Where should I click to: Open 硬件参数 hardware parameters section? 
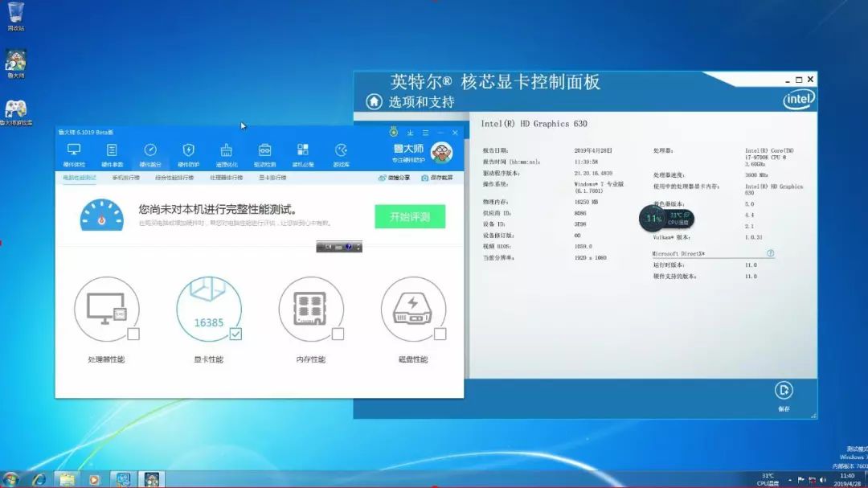point(112,154)
